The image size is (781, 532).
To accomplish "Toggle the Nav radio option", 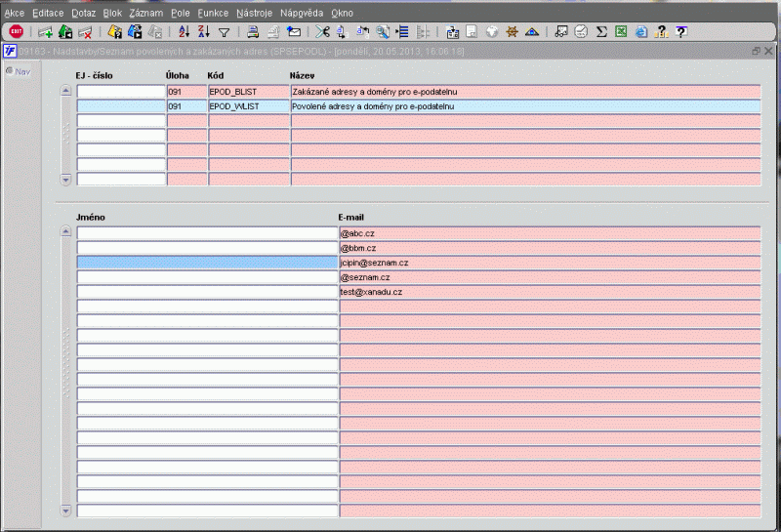I will [9, 71].
